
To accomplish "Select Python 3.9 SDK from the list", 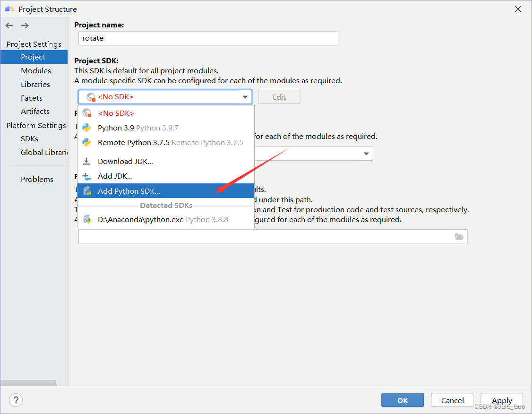I will pos(165,128).
